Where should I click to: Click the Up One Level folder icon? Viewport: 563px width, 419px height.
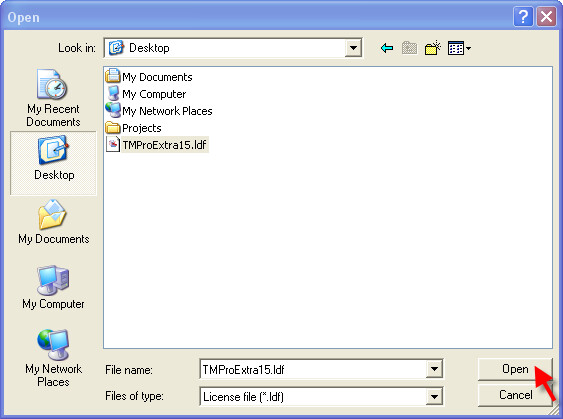pos(409,48)
